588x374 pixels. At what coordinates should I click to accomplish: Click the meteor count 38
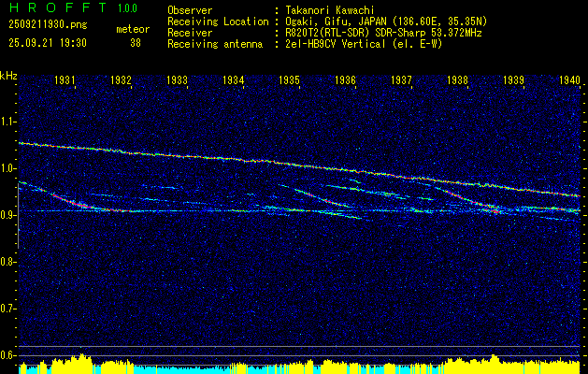(x=136, y=43)
